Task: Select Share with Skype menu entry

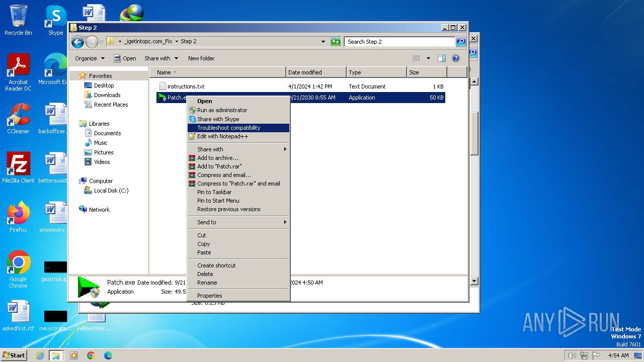Action: [x=238, y=119]
